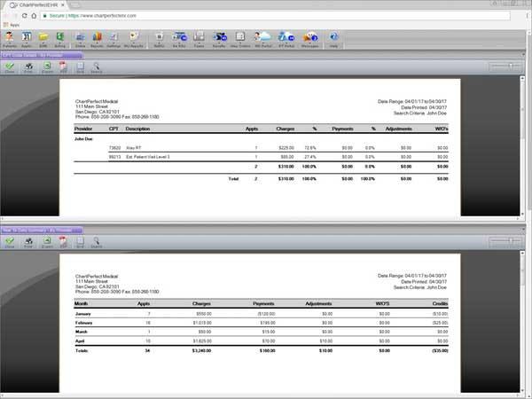Viewport: 532px width, 399px height.
Task: Click the Print icon in Year To Date report
Action: click(28, 242)
